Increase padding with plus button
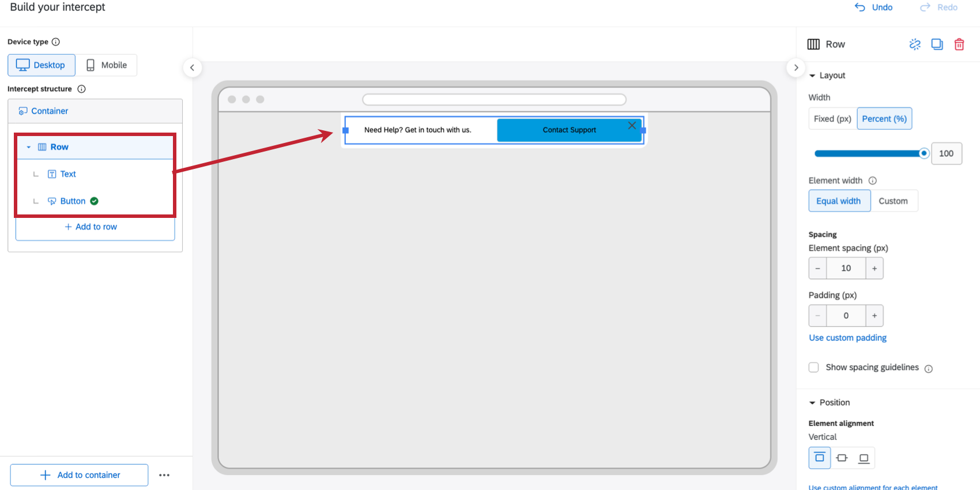 click(875, 316)
